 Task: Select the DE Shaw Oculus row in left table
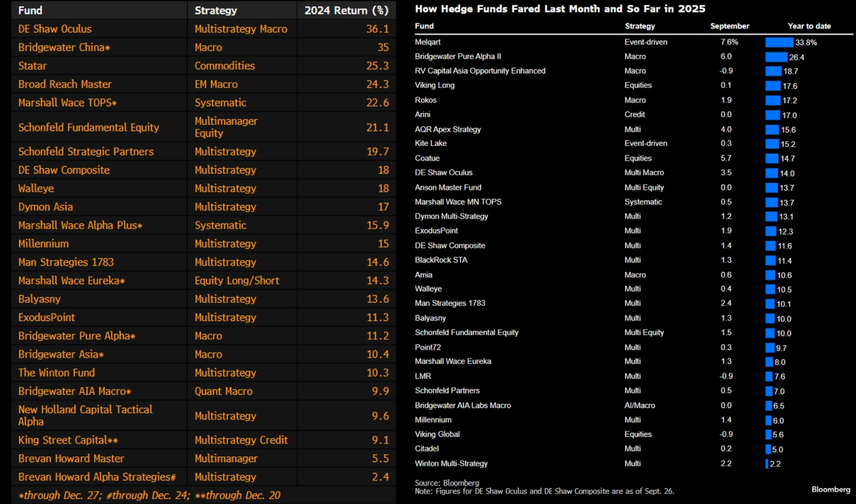55,29
